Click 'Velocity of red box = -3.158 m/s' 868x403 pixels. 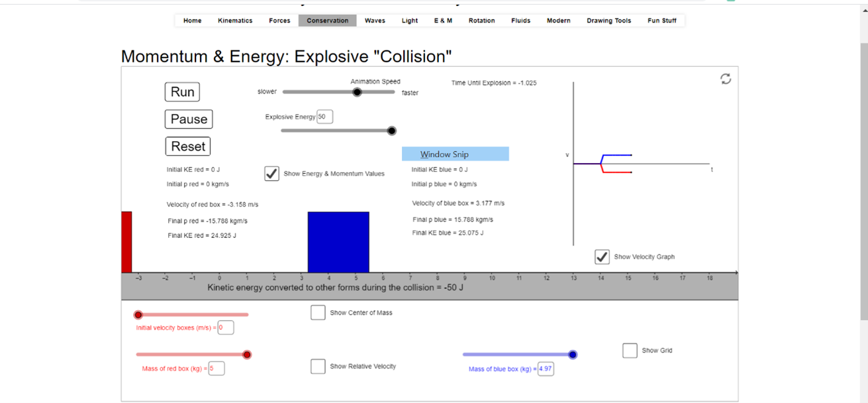point(213,204)
